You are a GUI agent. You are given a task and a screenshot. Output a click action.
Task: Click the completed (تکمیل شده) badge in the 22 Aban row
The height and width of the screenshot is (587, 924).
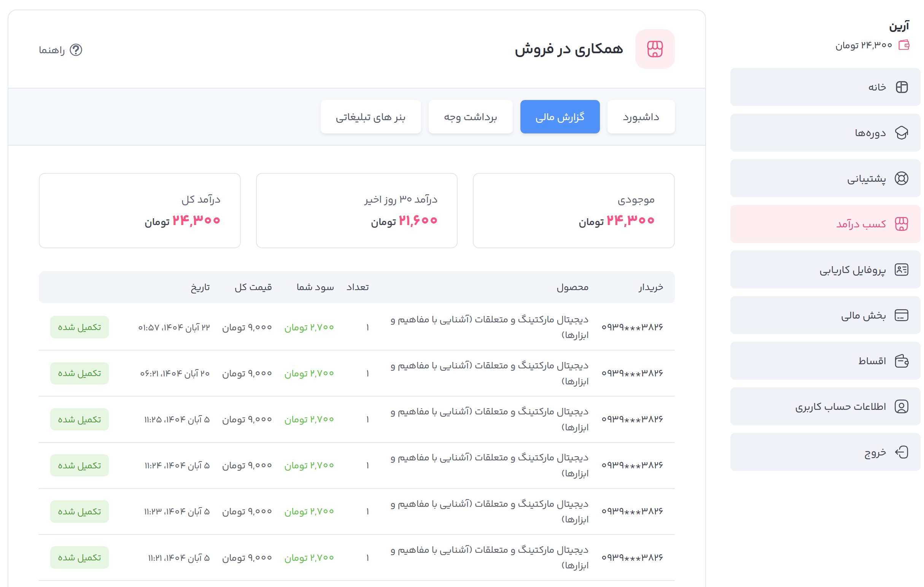(80, 327)
